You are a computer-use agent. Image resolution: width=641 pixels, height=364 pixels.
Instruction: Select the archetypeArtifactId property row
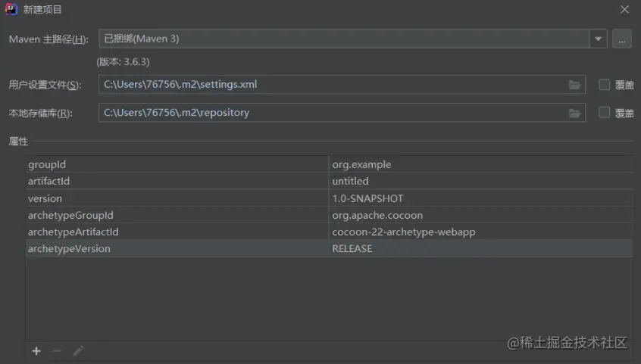[x=178, y=232]
